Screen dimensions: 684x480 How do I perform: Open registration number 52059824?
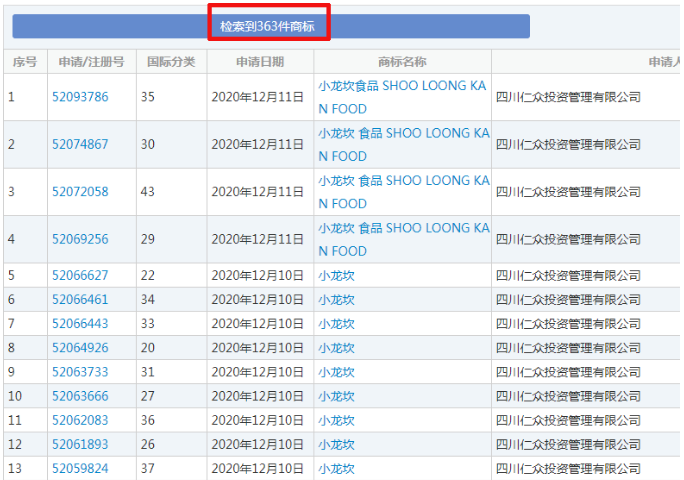(80, 468)
